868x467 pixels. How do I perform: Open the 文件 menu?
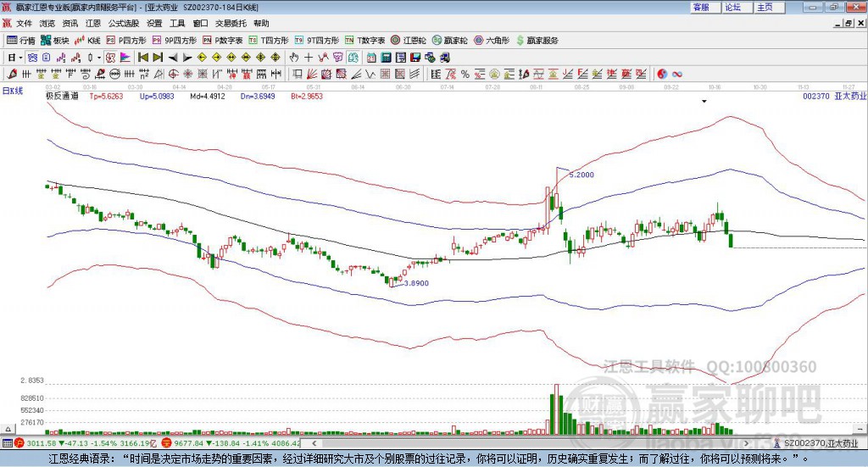coord(24,23)
